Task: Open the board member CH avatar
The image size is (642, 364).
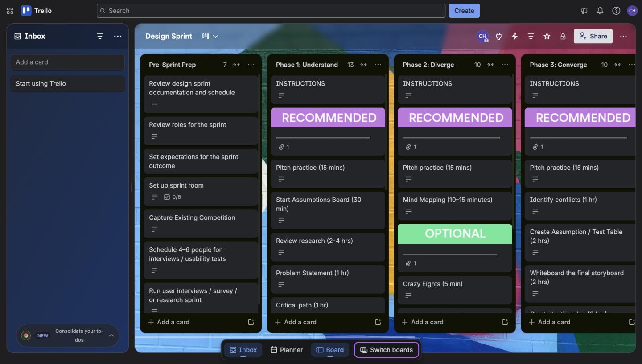Action: (482, 36)
